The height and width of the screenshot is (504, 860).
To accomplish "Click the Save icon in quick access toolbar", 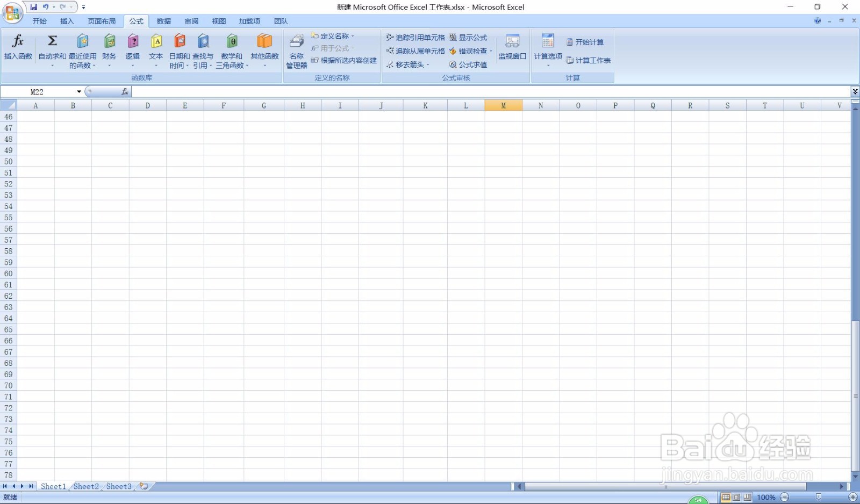I will coord(34,7).
